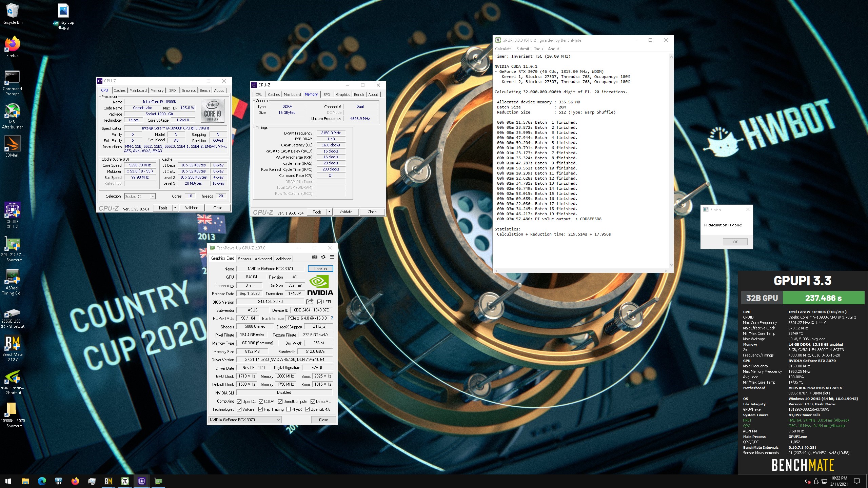
Task: Open Microsoft Edge from the taskbar
Action: coord(42,481)
